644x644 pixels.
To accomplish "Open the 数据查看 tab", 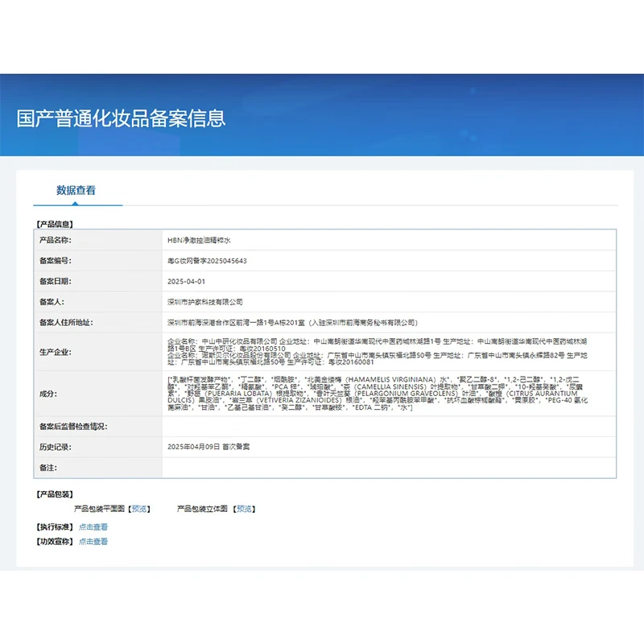I will [x=76, y=191].
